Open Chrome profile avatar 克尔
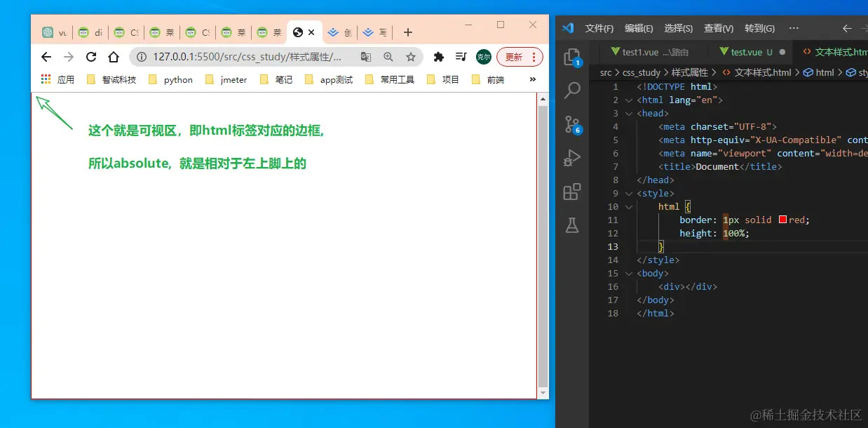868x428 pixels. click(x=483, y=57)
